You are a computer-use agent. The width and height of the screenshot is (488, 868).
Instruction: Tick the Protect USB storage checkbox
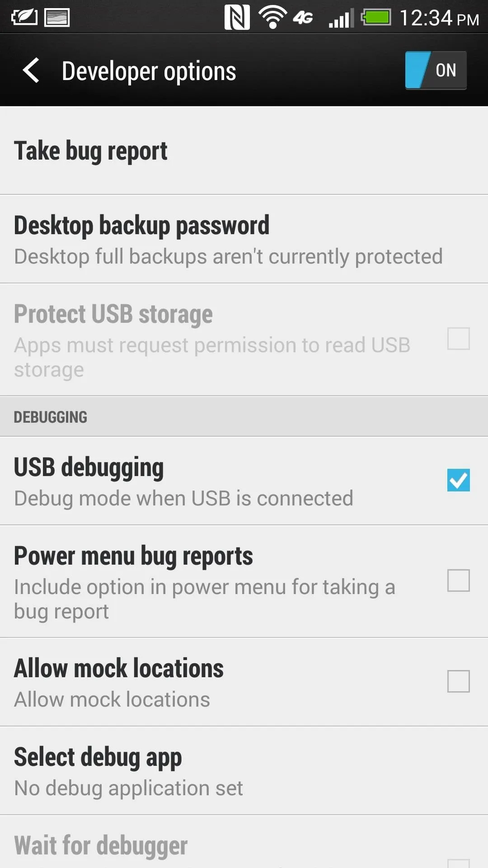[x=458, y=339]
